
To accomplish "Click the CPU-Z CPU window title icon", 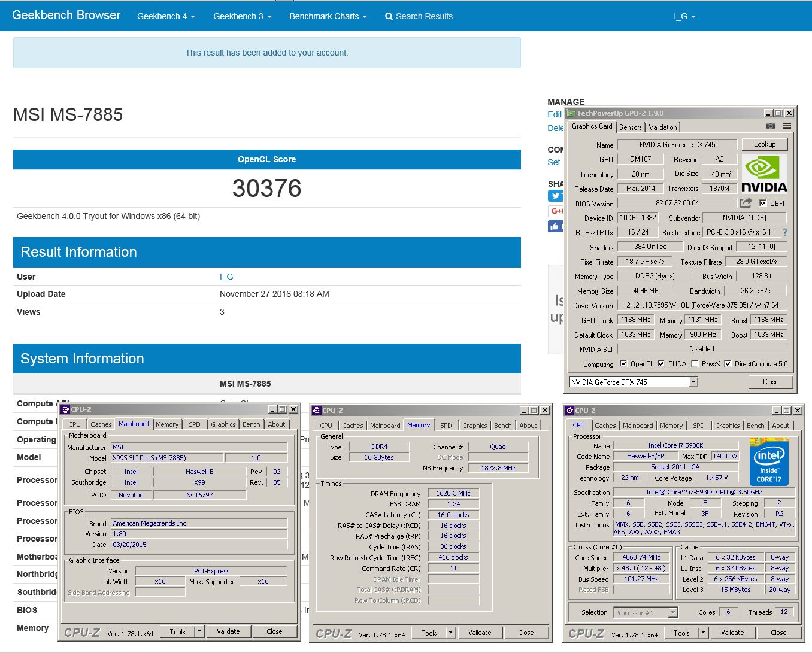I will point(569,411).
